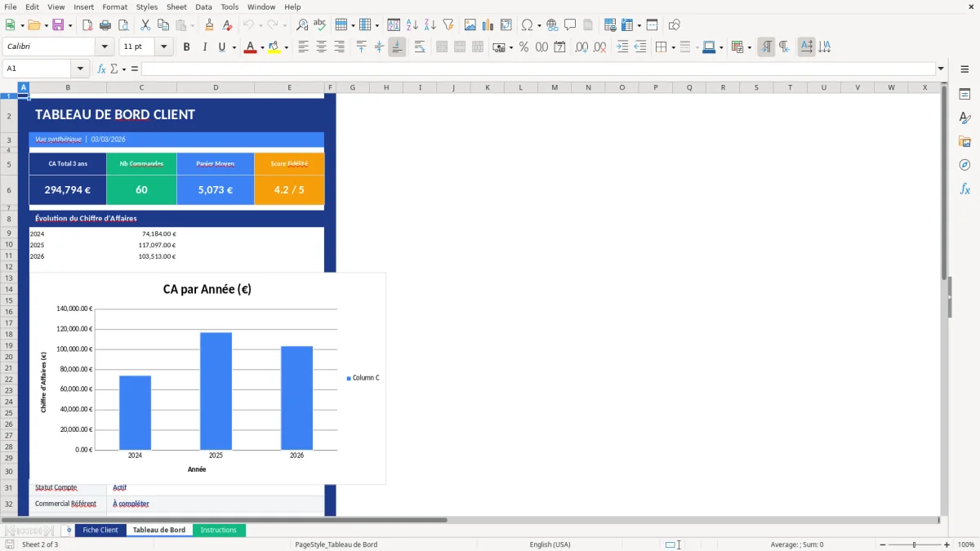Viewport: 980px width, 551px height.
Task: Switch to the Fiche Client sheet tab
Action: (100, 529)
